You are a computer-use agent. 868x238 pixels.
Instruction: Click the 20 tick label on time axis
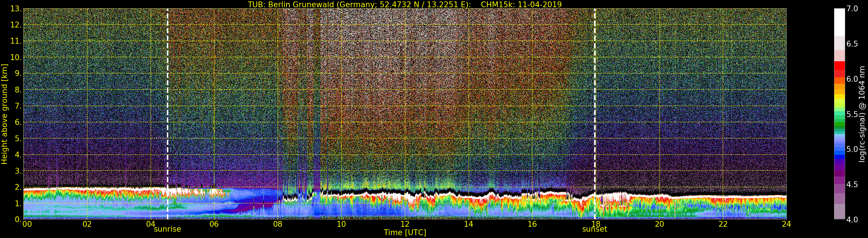pos(659,224)
